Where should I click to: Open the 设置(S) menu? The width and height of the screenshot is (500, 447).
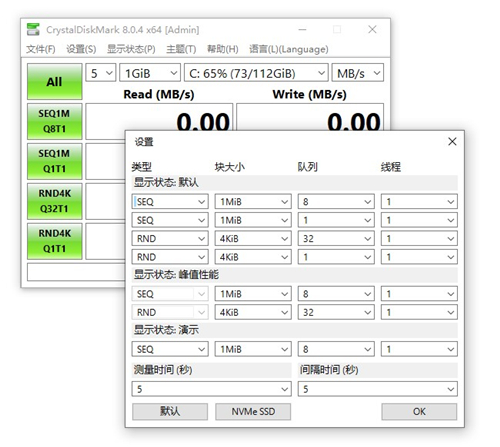tap(81, 49)
